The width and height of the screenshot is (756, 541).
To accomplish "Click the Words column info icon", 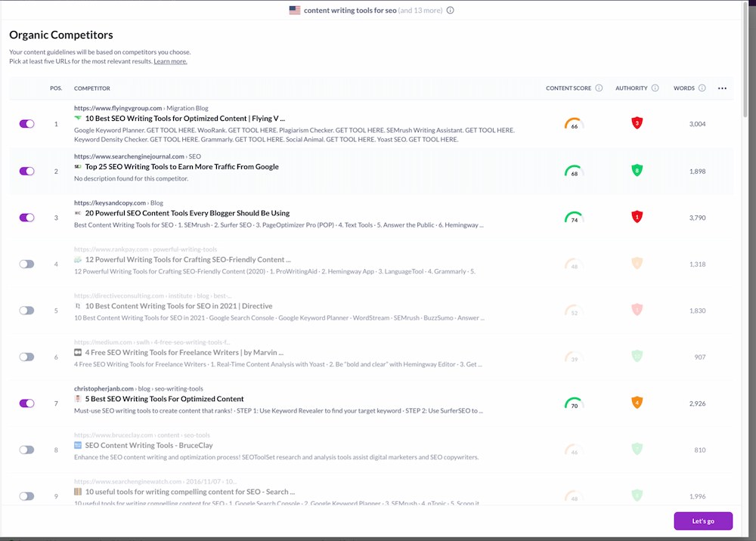I will pos(702,88).
